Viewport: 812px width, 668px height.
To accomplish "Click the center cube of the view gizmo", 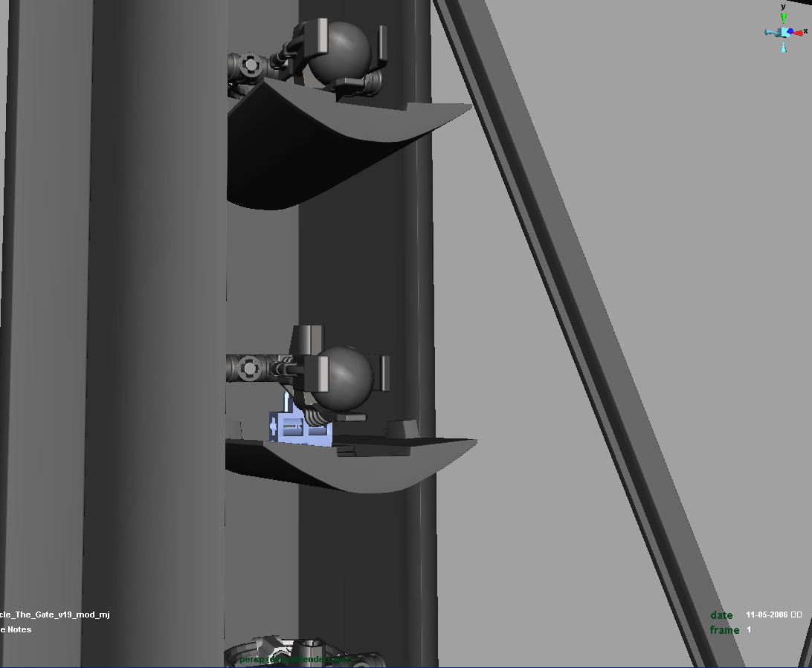I will (783, 32).
